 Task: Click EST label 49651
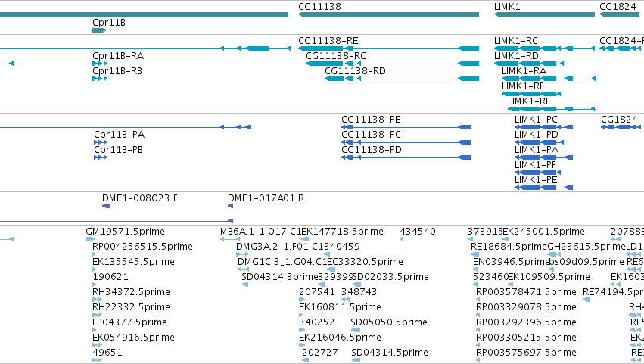coord(107,353)
